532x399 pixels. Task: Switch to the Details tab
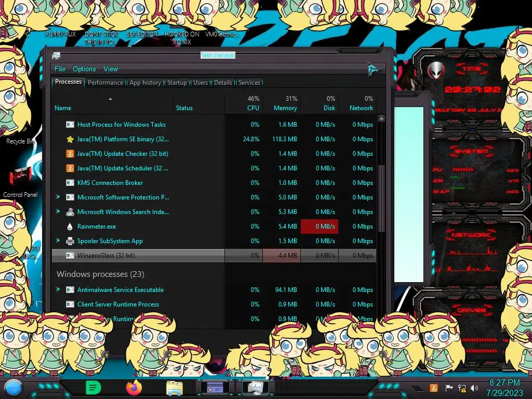(223, 83)
